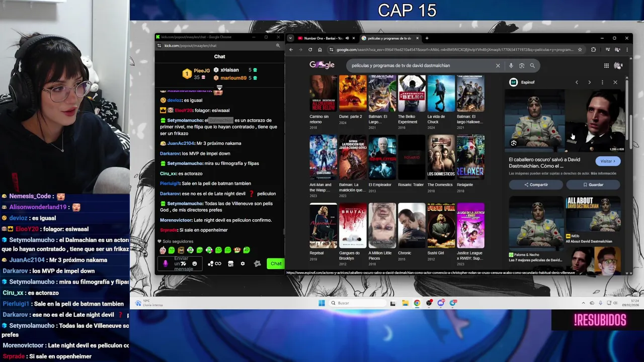This screenshot has width=644, height=362.
Task: Open Sushi Girl movie poster
Action: click(441, 225)
